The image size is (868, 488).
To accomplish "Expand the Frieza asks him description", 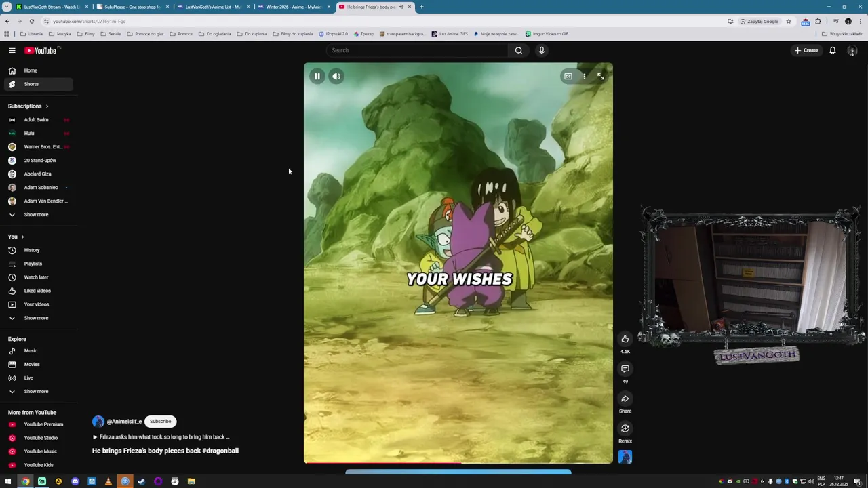I will 161,437.
